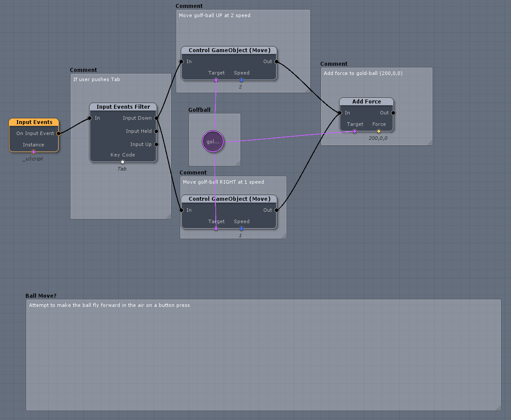The height and width of the screenshot is (420, 511).
Task: Click the blue Speed socket with value 2
Action: pos(241,80)
